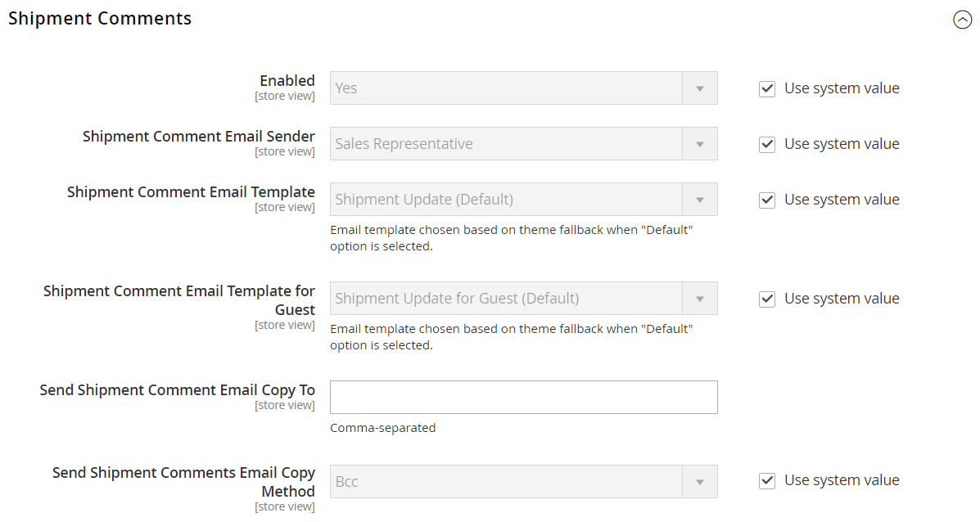
Task: Toggle Use system value for Guest Template
Action: coord(767,299)
